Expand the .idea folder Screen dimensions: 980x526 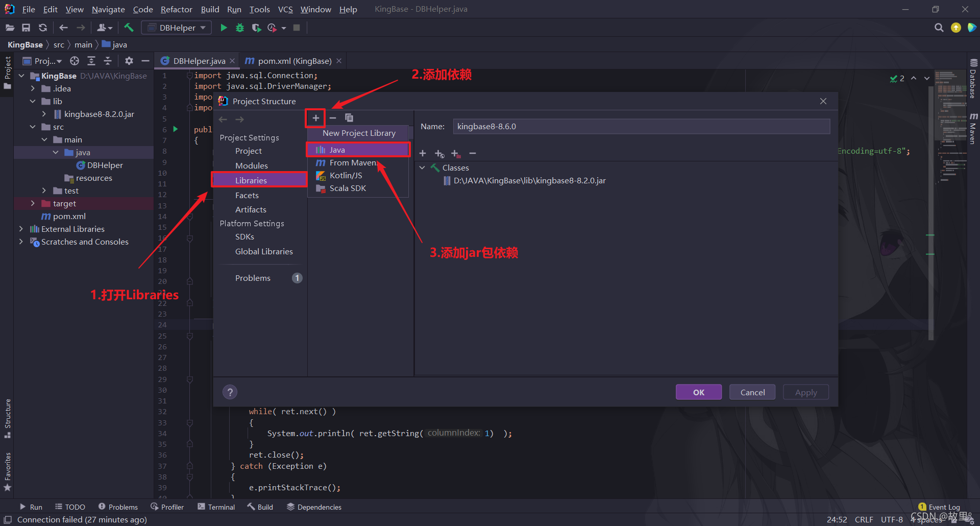pos(33,88)
